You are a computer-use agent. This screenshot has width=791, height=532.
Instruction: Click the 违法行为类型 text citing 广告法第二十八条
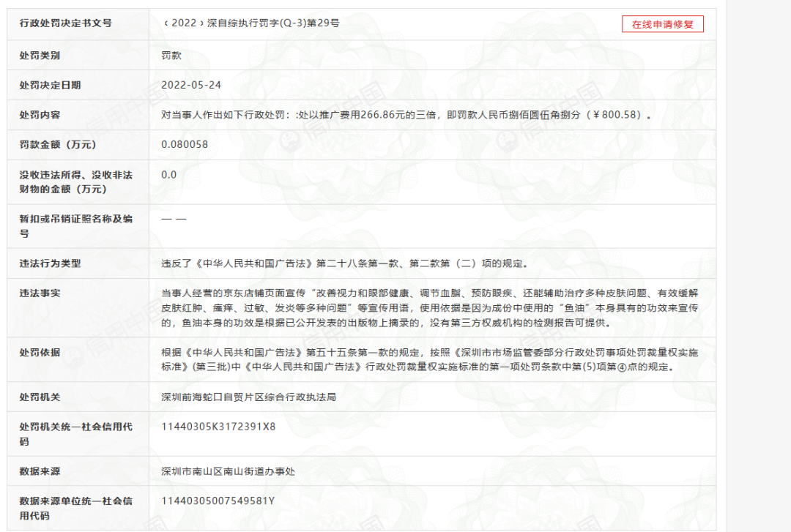click(x=344, y=263)
